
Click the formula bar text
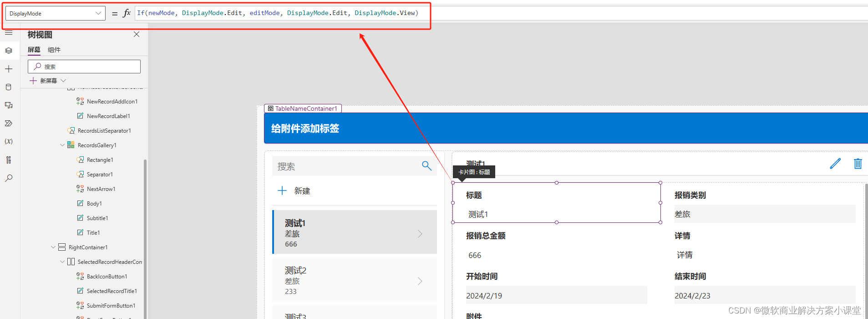[x=278, y=13]
